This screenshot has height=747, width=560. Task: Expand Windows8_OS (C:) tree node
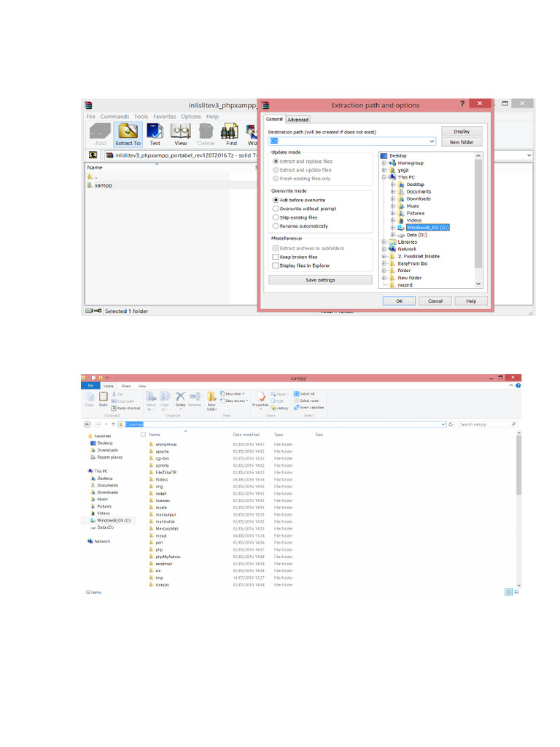tap(392, 228)
